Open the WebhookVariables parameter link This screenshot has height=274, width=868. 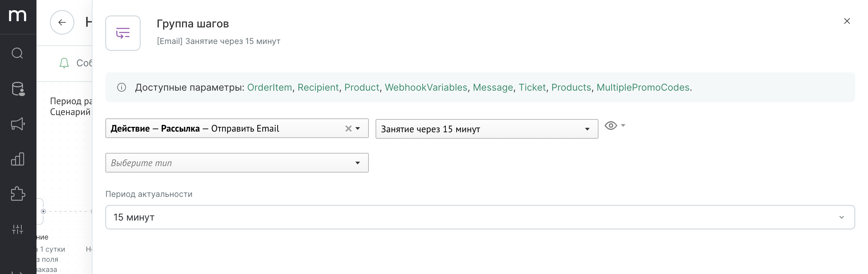pyautogui.click(x=426, y=87)
